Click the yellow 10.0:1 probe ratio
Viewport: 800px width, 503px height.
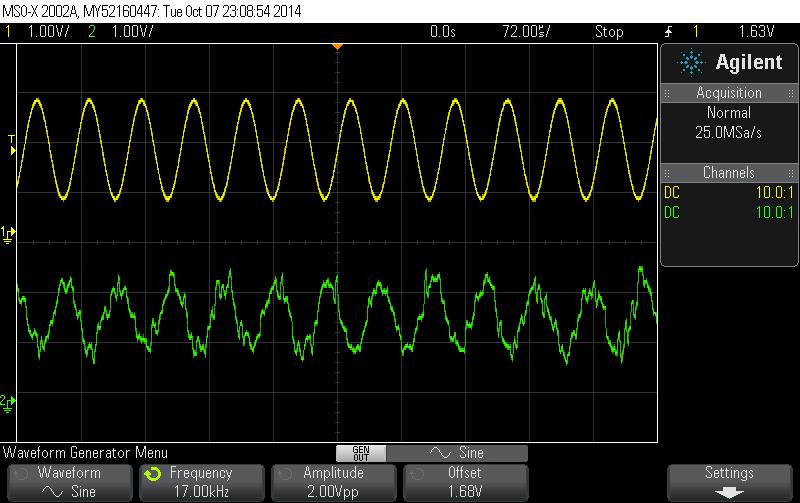pos(774,193)
